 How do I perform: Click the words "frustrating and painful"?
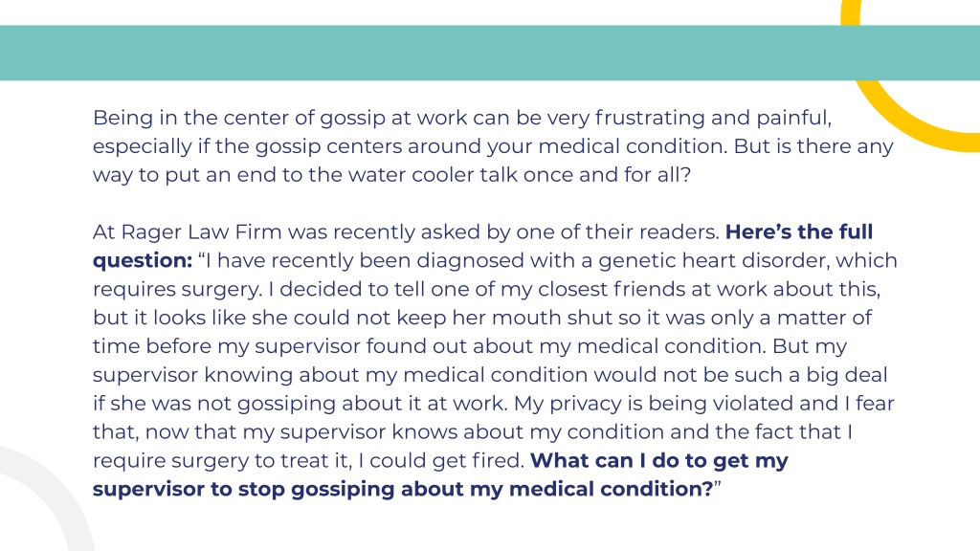tap(712, 118)
